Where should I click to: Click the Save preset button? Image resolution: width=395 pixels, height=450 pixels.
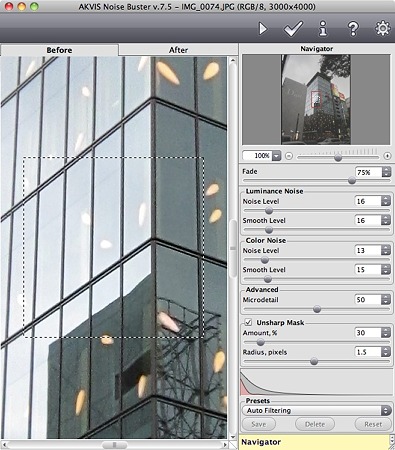(x=259, y=424)
